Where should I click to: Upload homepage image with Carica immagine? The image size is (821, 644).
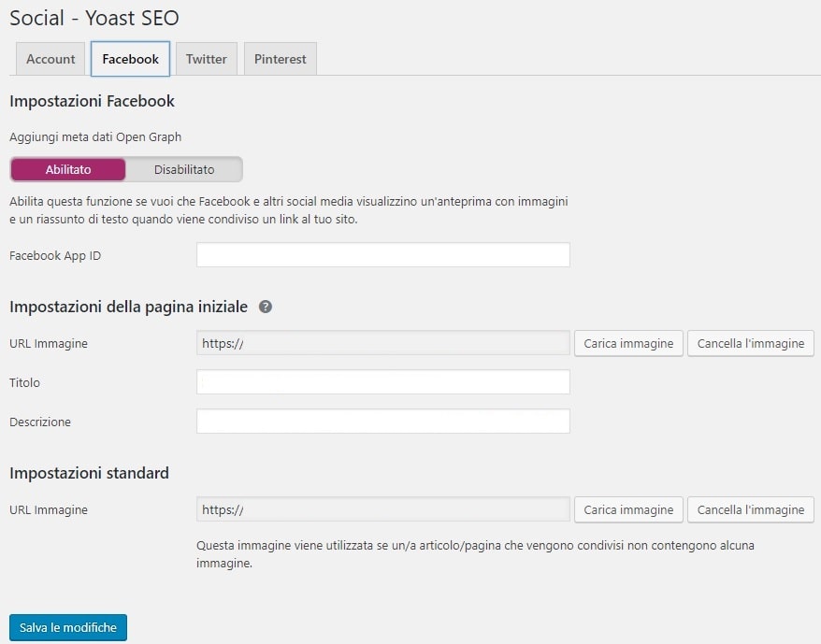click(x=628, y=343)
